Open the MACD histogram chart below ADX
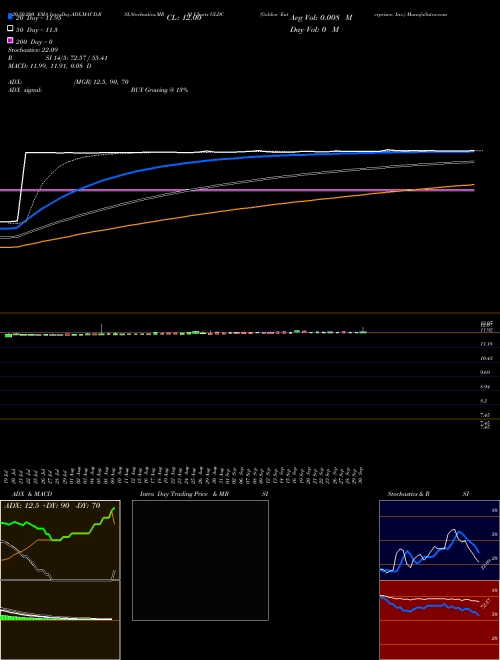The width and height of the screenshot is (500, 660). coord(60,620)
